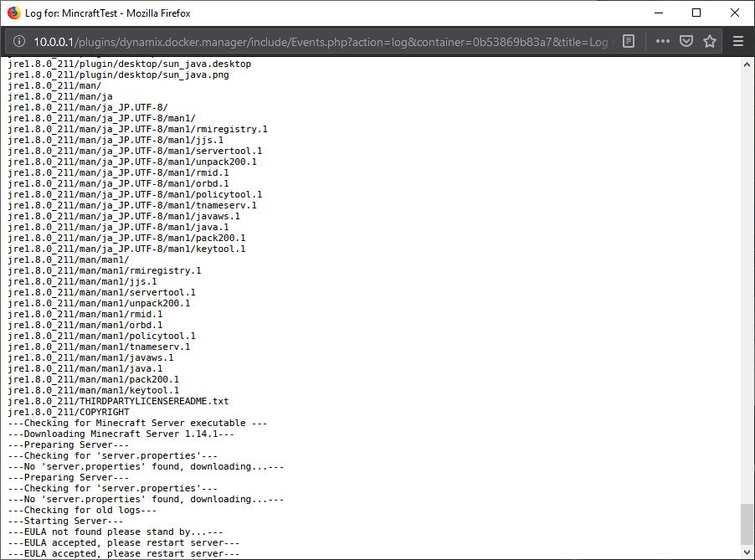Click 'jre1.8.0_211/man/ja_JP.UTF-8/man1/orbd.1' line

point(119,183)
